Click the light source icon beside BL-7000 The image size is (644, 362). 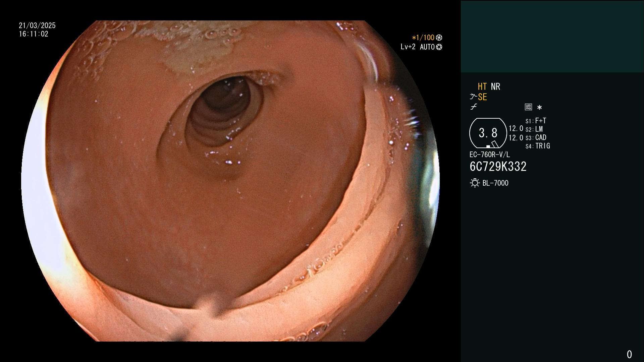pyautogui.click(x=475, y=183)
